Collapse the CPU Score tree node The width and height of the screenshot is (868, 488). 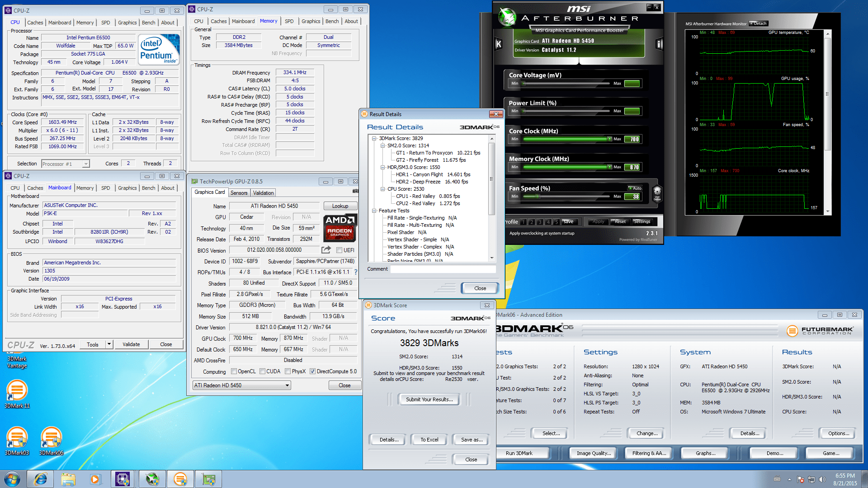tap(382, 189)
